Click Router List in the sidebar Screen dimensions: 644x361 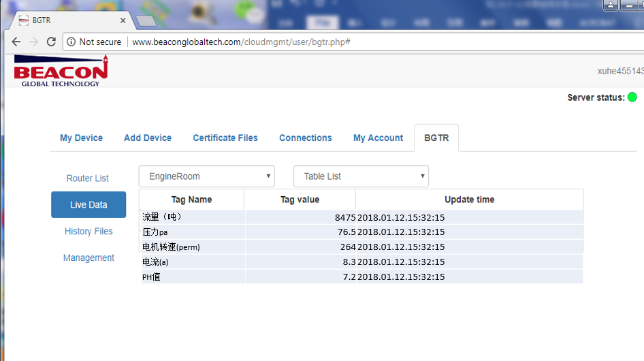pyautogui.click(x=88, y=178)
